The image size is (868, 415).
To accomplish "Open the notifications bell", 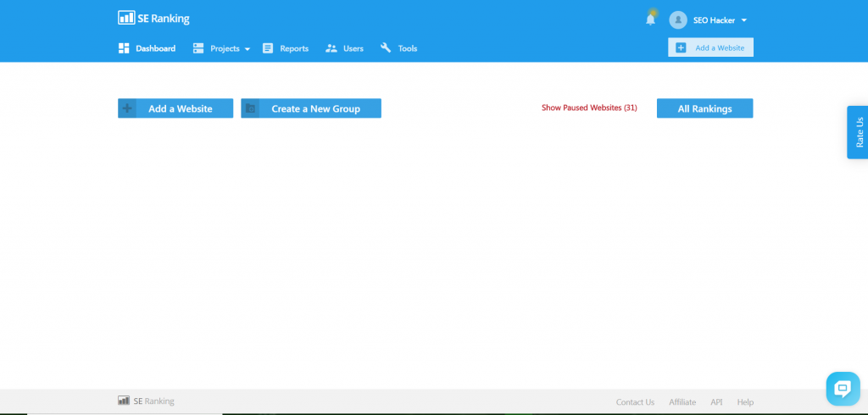I will [x=650, y=19].
